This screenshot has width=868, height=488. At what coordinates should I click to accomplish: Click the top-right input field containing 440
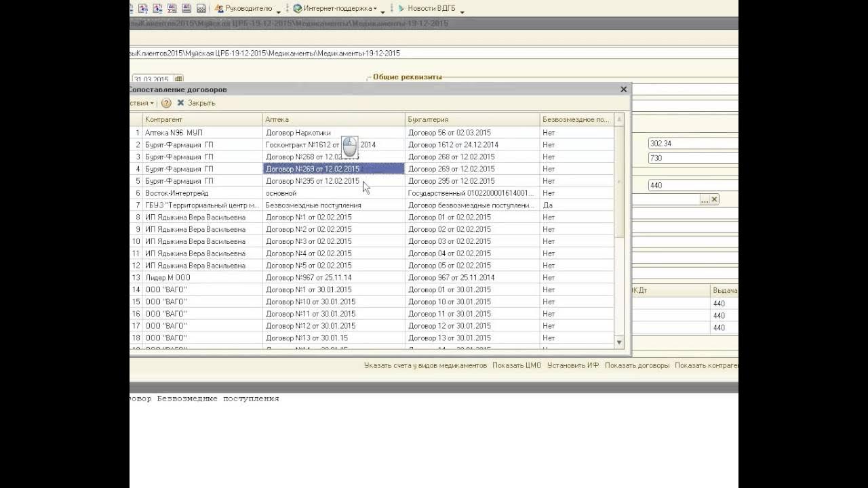(693, 186)
